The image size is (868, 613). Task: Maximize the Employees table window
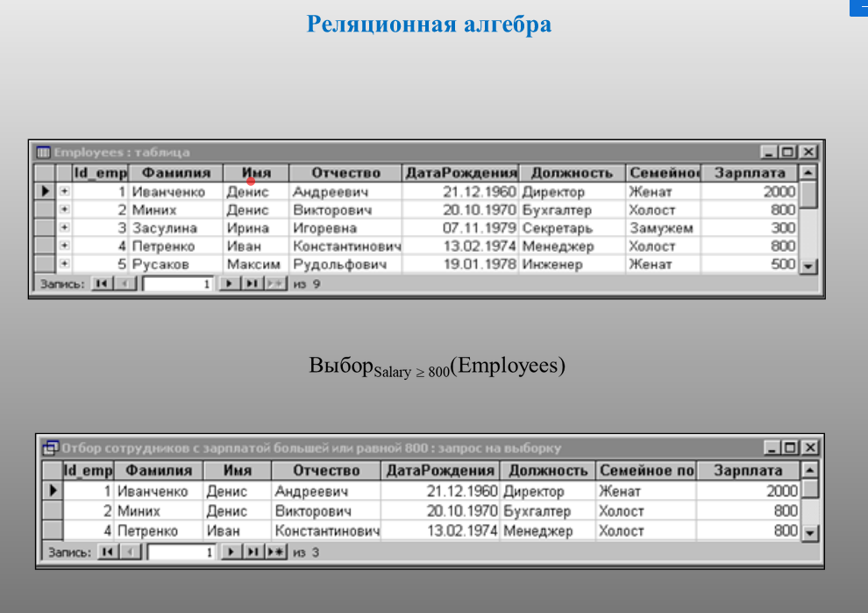tap(787, 152)
